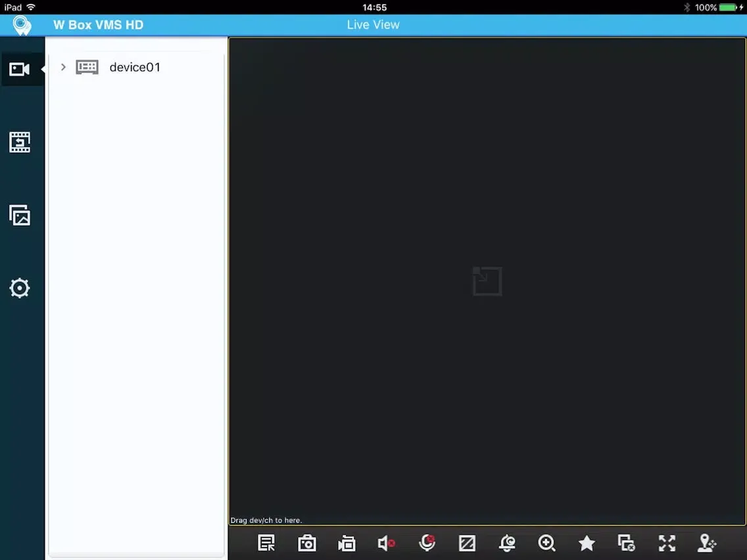This screenshot has height=560, width=747.
Task: Enable digital zoom magnifier
Action: coord(546,543)
